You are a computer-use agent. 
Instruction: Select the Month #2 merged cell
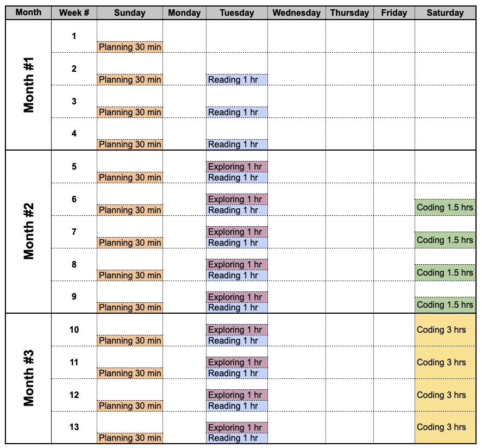click(x=28, y=232)
